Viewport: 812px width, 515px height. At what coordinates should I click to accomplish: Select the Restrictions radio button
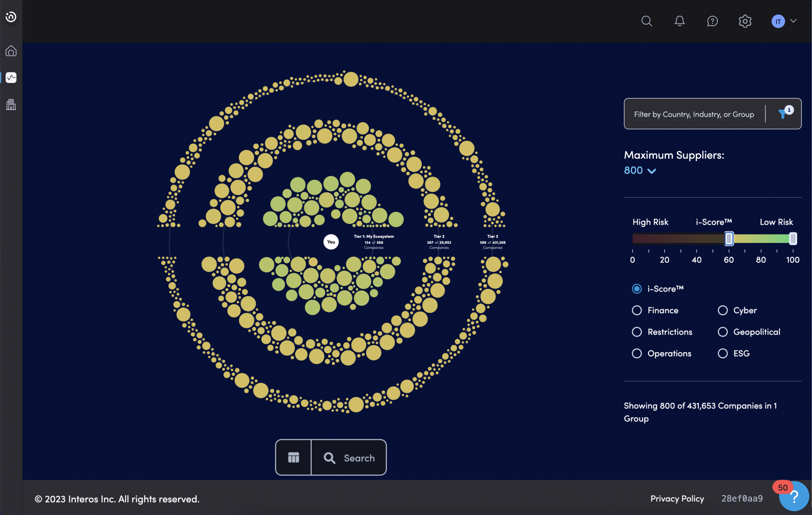(x=636, y=332)
